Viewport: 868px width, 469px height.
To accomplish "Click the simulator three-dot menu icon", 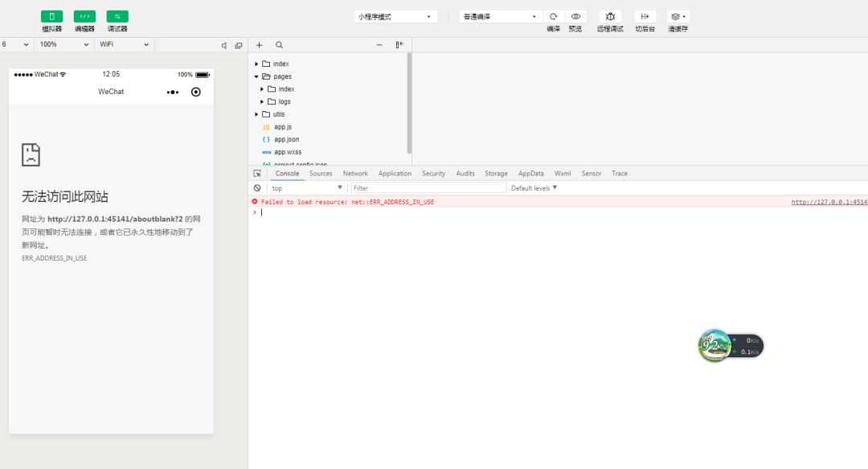I will [173, 92].
